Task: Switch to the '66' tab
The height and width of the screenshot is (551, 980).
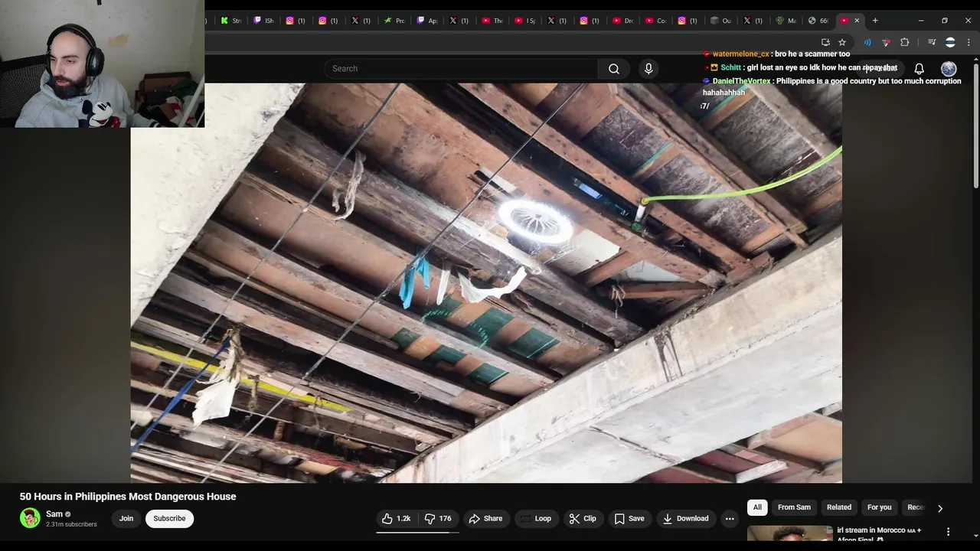Action: pos(819,21)
